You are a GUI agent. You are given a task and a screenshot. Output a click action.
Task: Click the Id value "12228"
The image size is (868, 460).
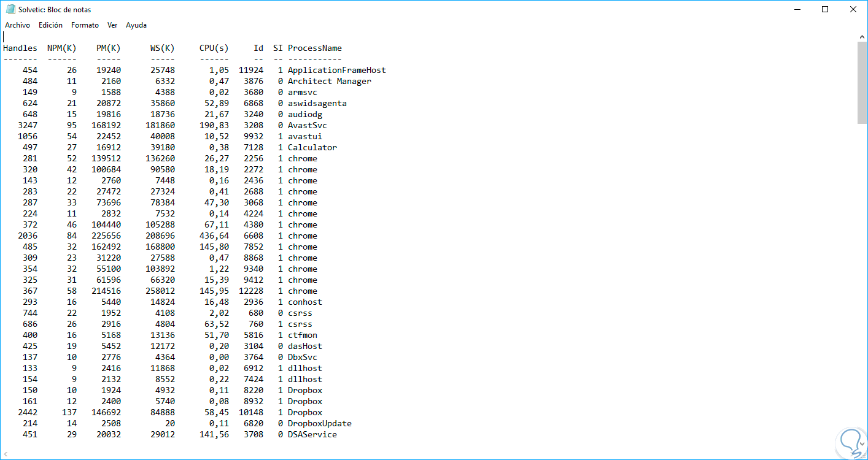point(251,291)
